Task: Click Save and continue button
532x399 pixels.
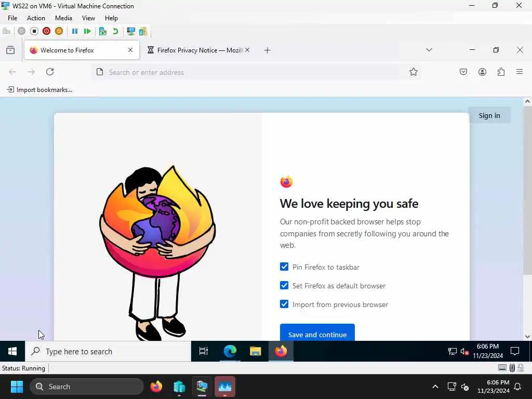Action: (x=317, y=333)
